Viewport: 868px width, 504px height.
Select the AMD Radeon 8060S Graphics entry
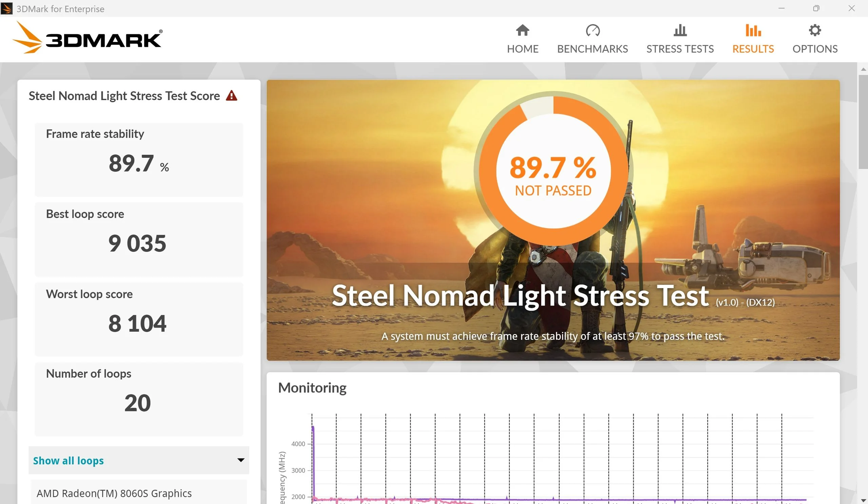click(114, 493)
